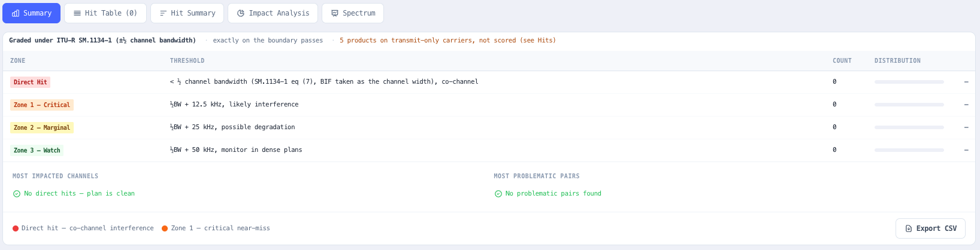Select the Summary tab
Screen dimensions: 980x250
(32, 13)
